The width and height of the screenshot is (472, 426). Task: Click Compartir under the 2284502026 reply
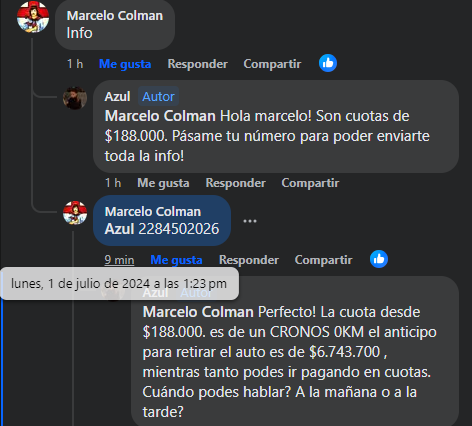(x=323, y=260)
